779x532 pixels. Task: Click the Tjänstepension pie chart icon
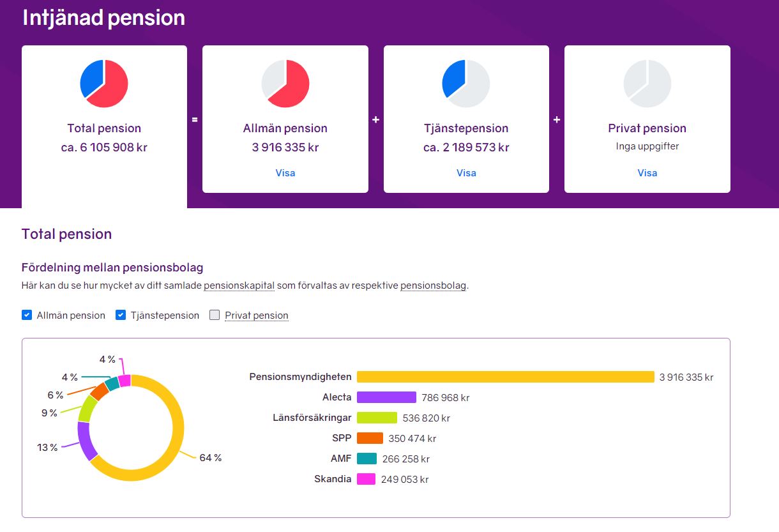(466, 84)
